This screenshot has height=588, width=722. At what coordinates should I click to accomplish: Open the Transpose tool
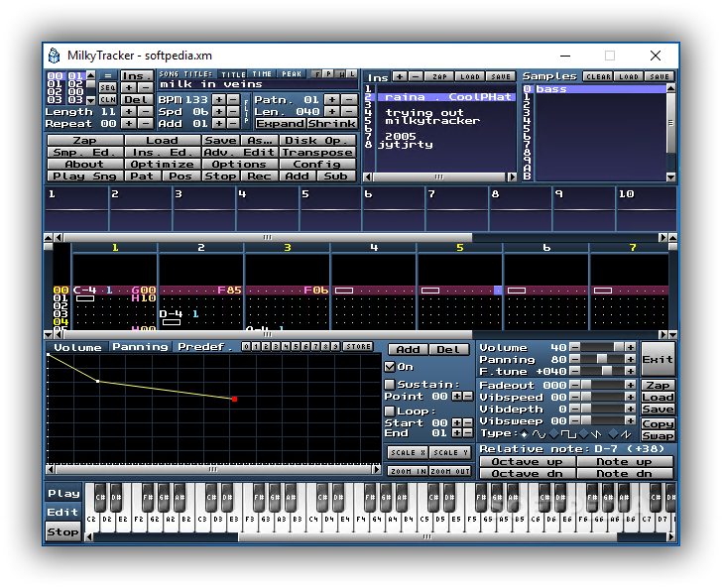tap(317, 153)
